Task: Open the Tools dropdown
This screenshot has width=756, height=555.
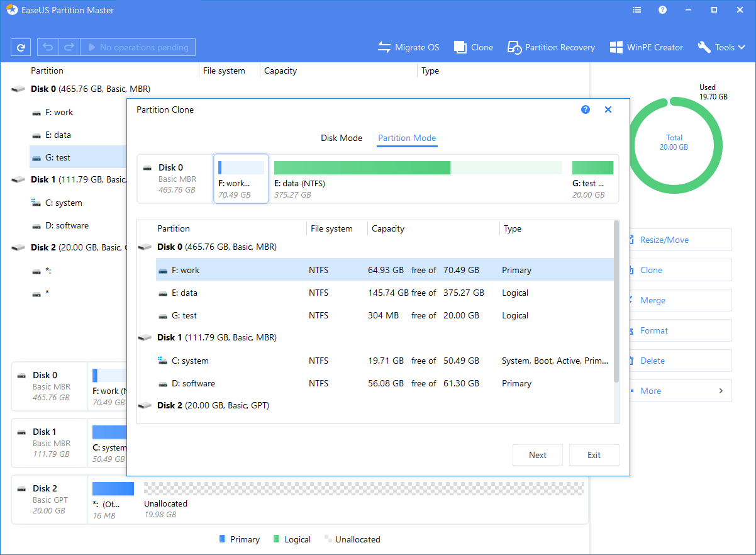Action: click(x=721, y=47)
